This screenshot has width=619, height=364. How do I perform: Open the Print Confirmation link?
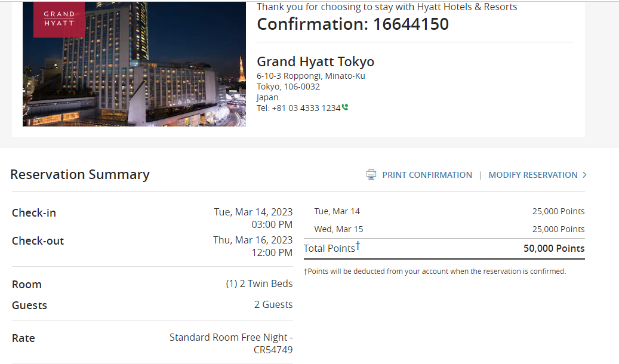pos(427,175)
